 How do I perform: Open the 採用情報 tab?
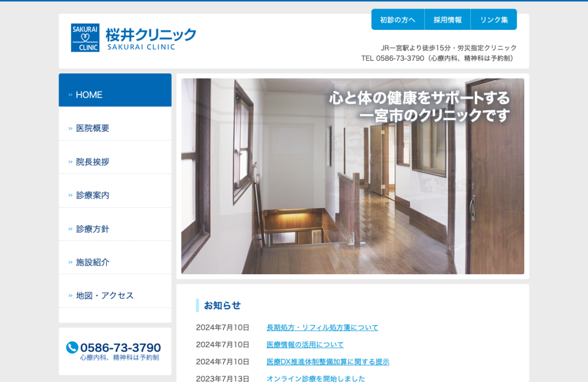tap(447, 20)
